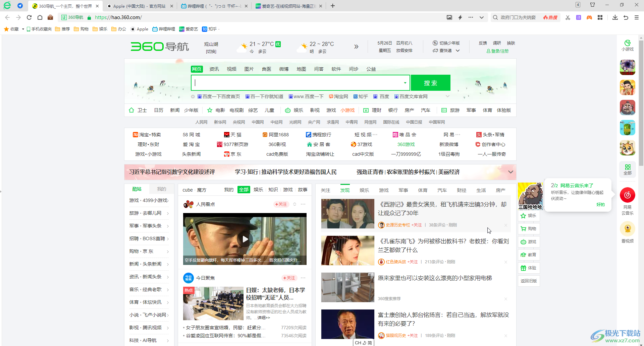The height and width of the screenshot is (346, 644).
Task: Switch to 切换少年版 mode
Action: point(446,43)
